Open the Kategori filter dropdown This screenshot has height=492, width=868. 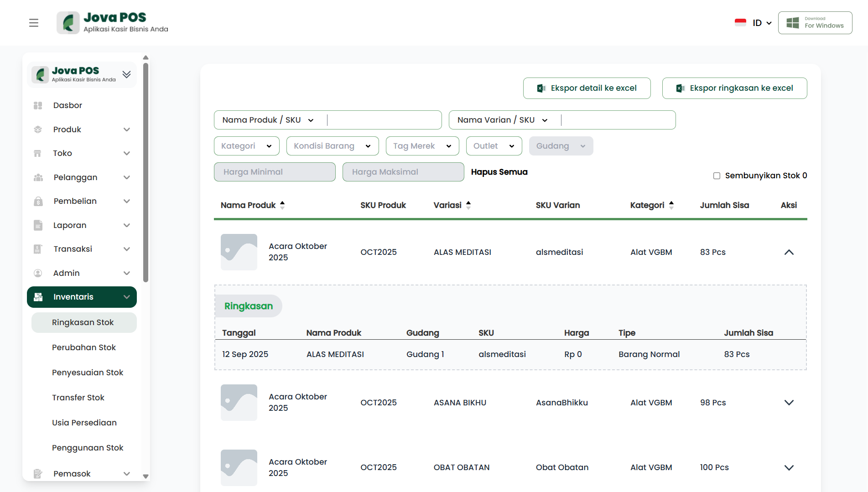[246, 146]
